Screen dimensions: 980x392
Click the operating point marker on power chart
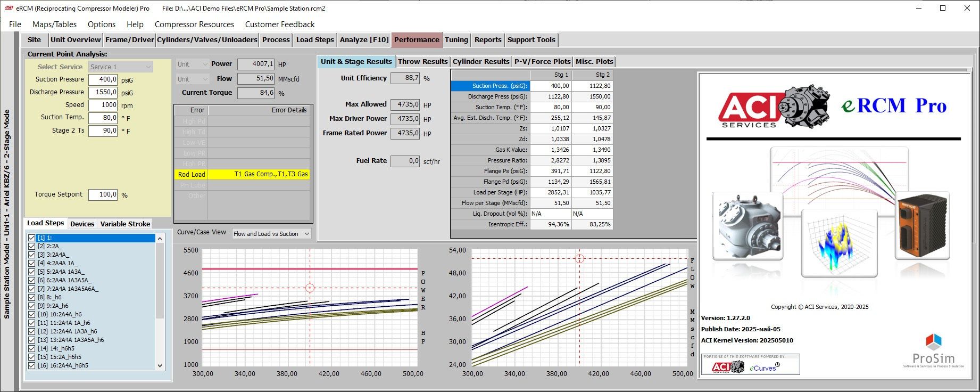[310, 288]
